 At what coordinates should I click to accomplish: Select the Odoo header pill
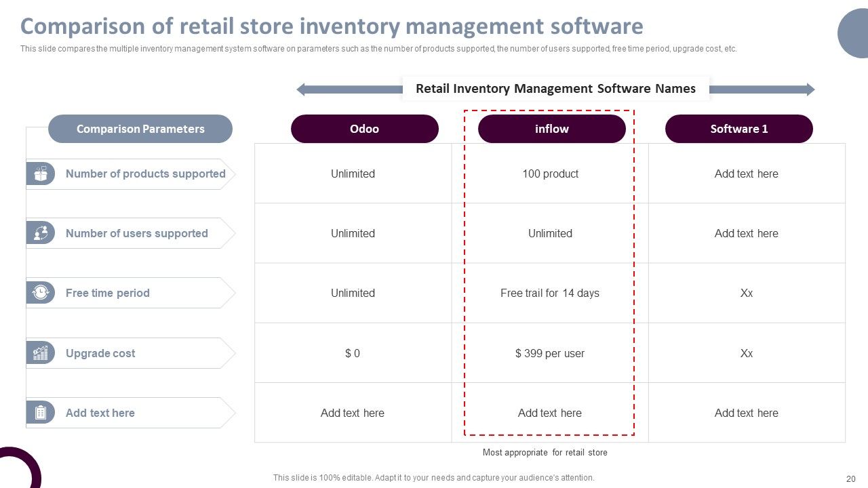tap(365, 129)
